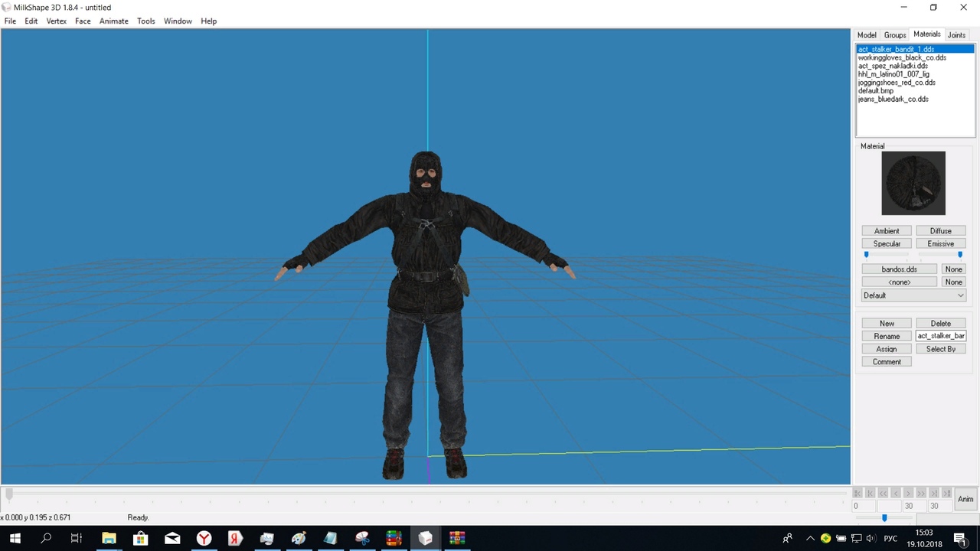Select jeans_bluedark_co.dds in materials list
Screen dimensions: 980x551
pos(893,99)
